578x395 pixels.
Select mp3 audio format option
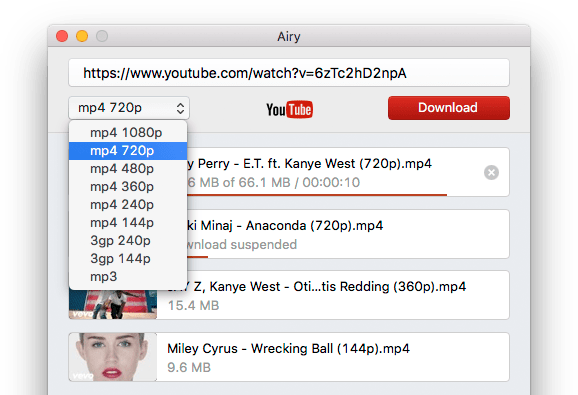(128, 277)
